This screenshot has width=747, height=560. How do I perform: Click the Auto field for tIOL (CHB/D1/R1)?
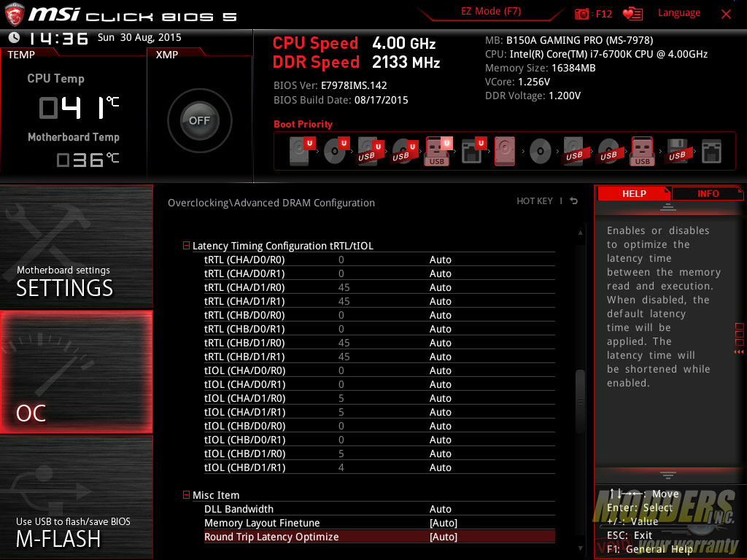click(440, 467)
